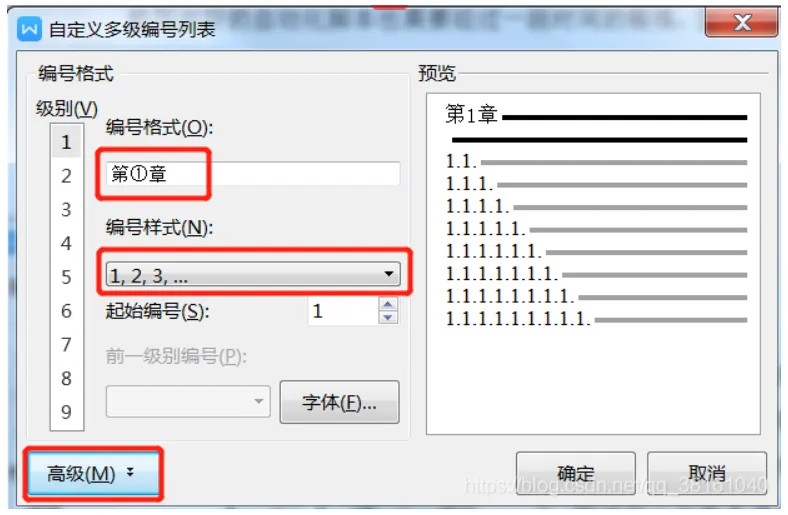Open the 编号样式 dropdown showing 1, 2, 3
The width and height of the screenshot is (788, 515).
pos(253,274)
